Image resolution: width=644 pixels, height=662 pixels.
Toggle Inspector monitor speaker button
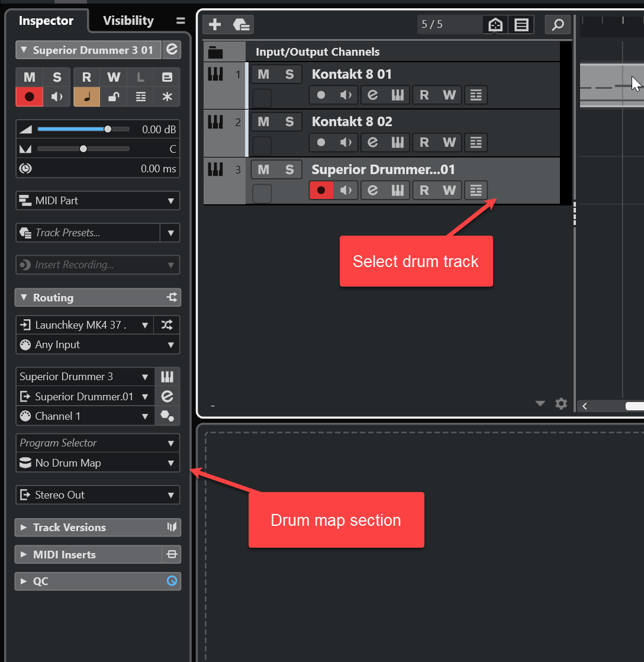coord(57,97)
